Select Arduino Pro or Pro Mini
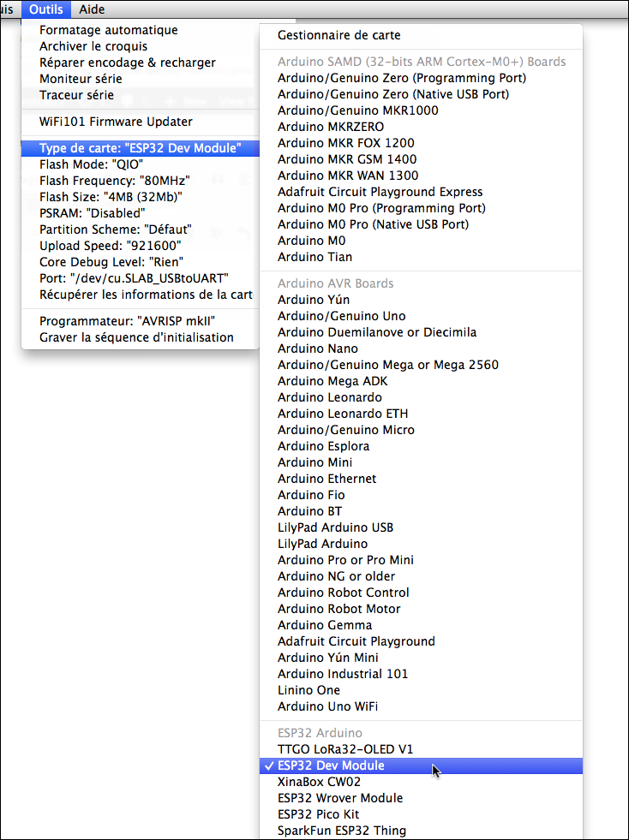Screen dimensions: 629x840 (x=421, y=560)
